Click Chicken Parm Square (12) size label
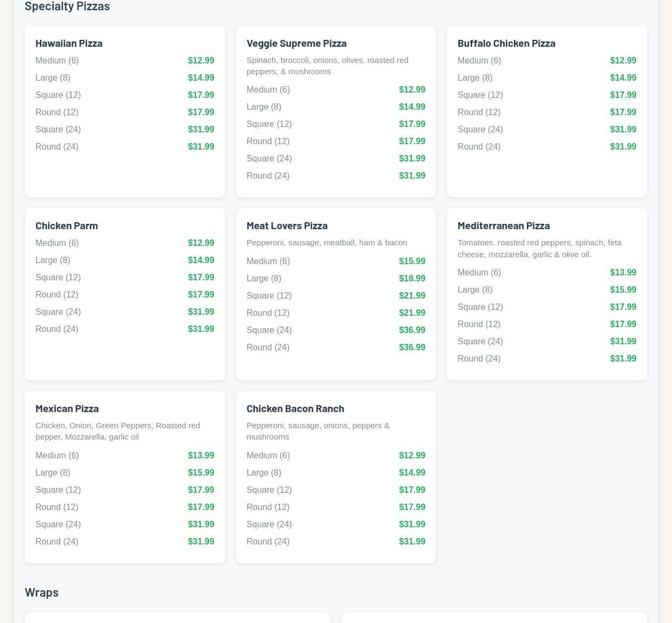The width and height of the screenshot is (672, 623). (58, 277)
